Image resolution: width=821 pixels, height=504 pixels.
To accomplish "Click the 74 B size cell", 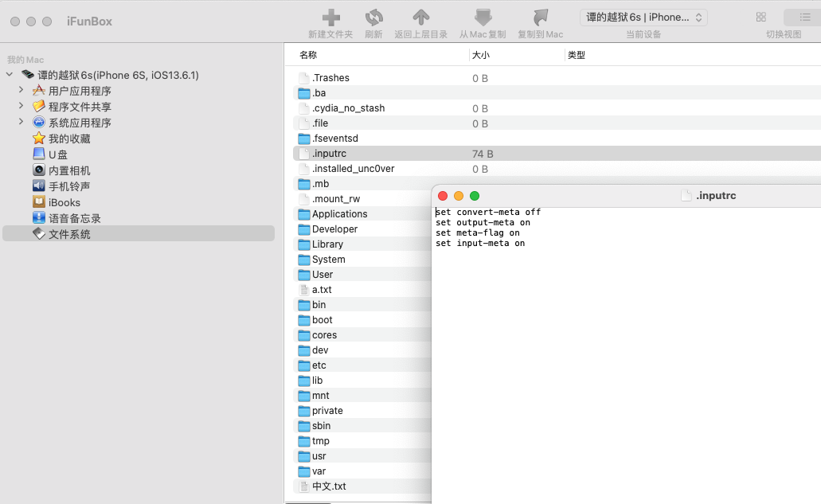I will (483, 154).
